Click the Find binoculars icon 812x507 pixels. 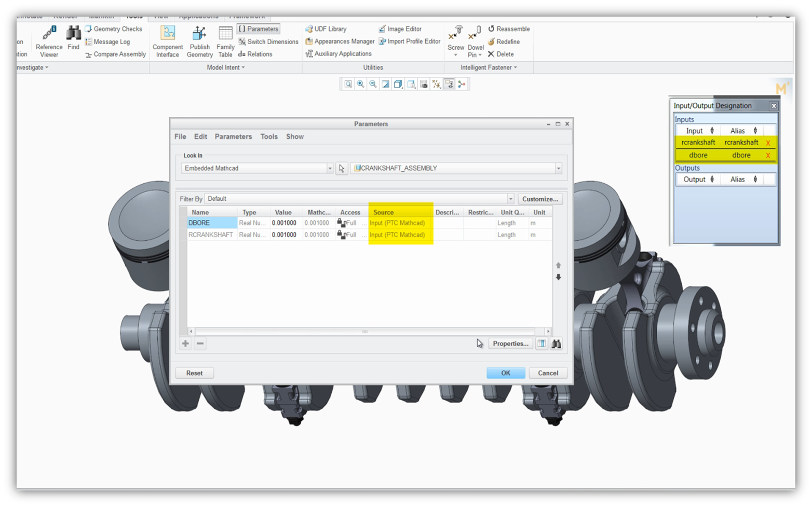[x=73, y=38]
